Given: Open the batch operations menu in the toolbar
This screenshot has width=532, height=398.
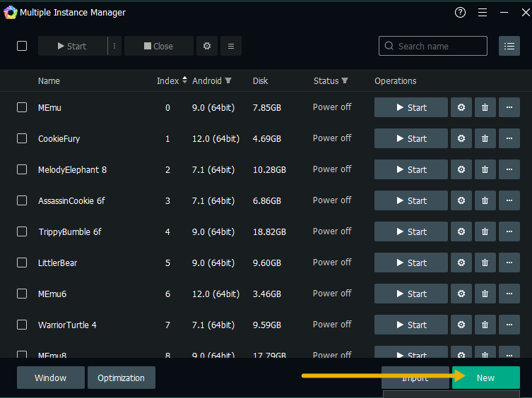Looking at the screenshot, I should [x=231, y=46].
